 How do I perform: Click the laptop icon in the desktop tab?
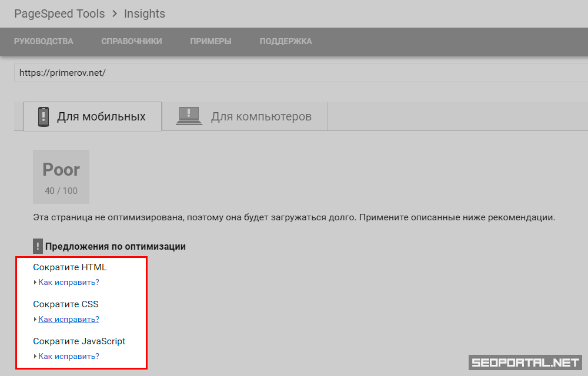pos(189,116)
